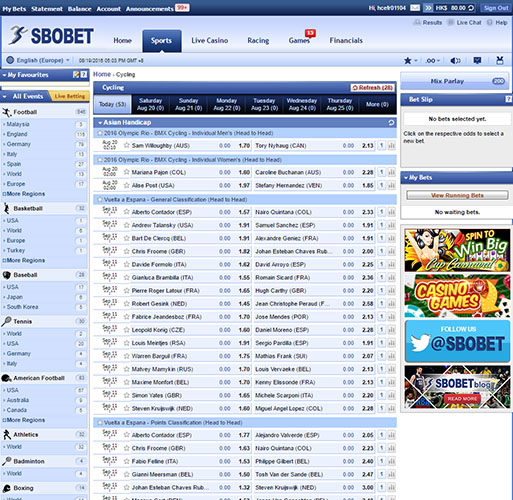The height and width of the screenshot is (500, 513).
Task: Collapse the Asian Handicap section
Action: (x=100, y=123)
